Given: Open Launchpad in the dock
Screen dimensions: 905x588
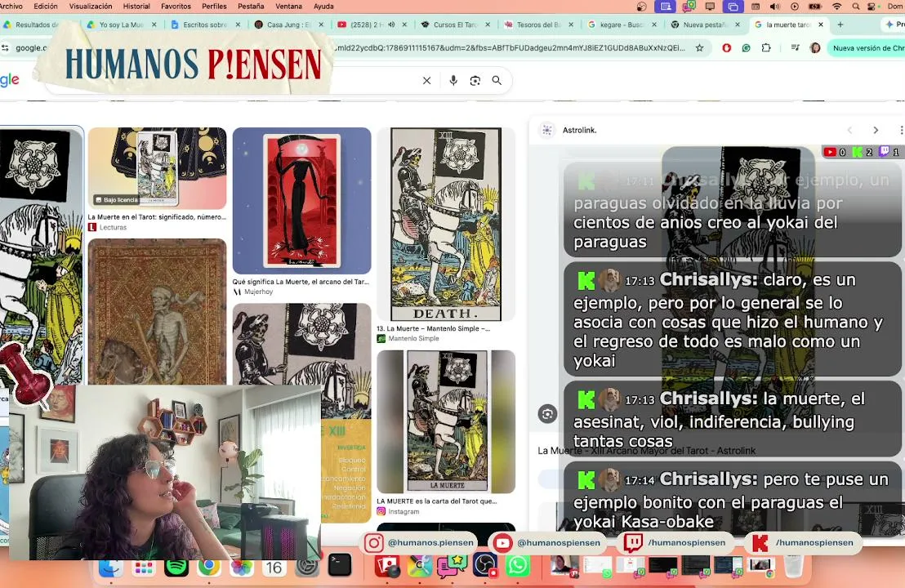Looking at the screenshot, I should tap(143, 568).
